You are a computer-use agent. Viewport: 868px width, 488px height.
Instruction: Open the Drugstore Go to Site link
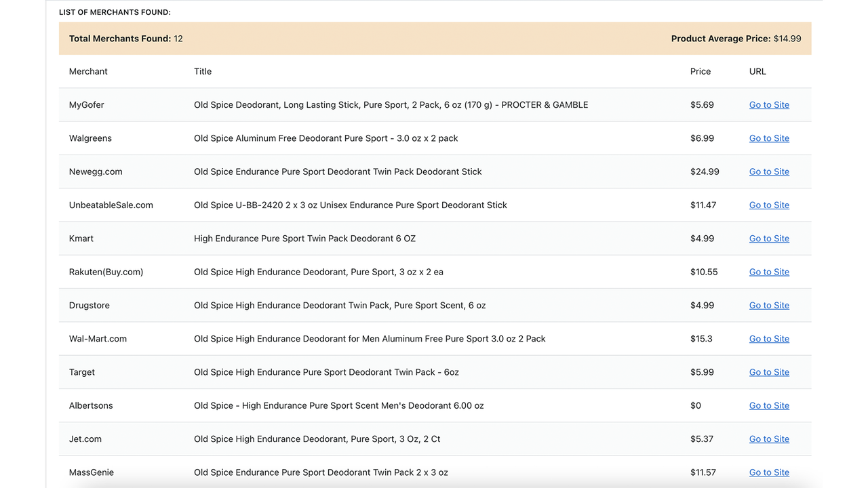[x=769, y=305]
